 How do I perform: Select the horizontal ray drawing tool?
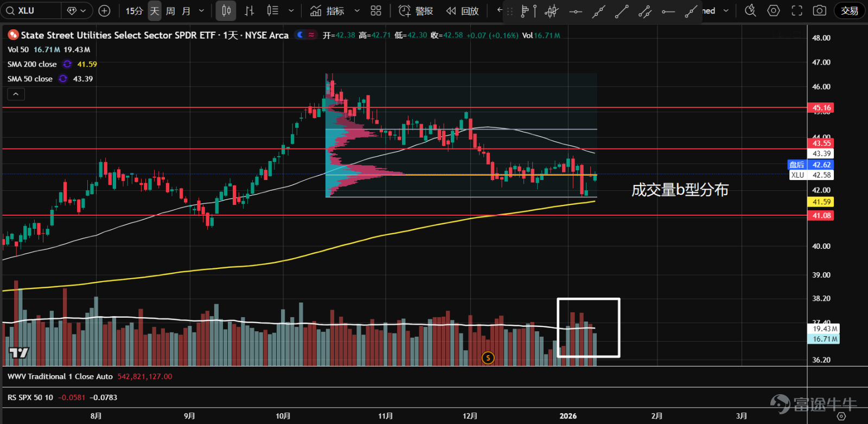pos(668,11)
